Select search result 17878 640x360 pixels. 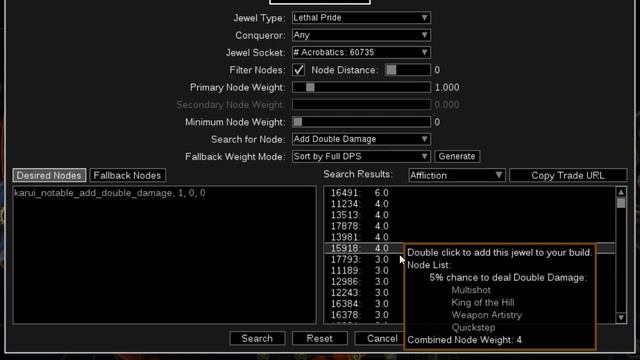point(469,226)
